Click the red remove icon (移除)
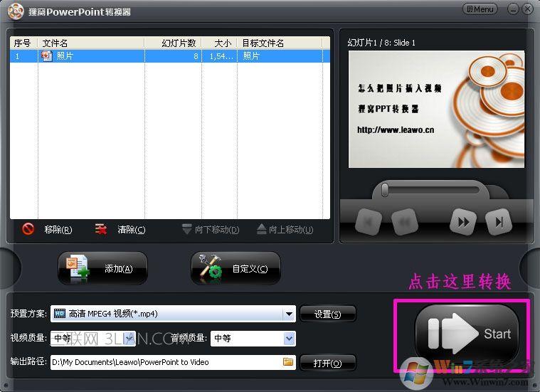 coord(28,229)
